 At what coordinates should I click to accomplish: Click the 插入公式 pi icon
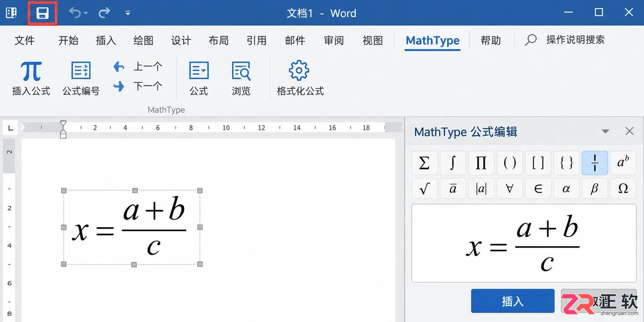coord(31,72)
